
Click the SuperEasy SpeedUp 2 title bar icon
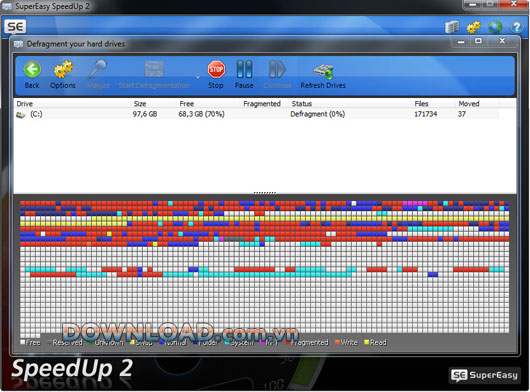pos(6,6)
